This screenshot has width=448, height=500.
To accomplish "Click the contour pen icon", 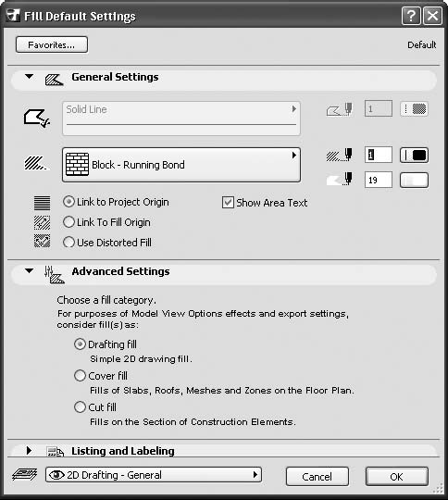I will [340, 109].
